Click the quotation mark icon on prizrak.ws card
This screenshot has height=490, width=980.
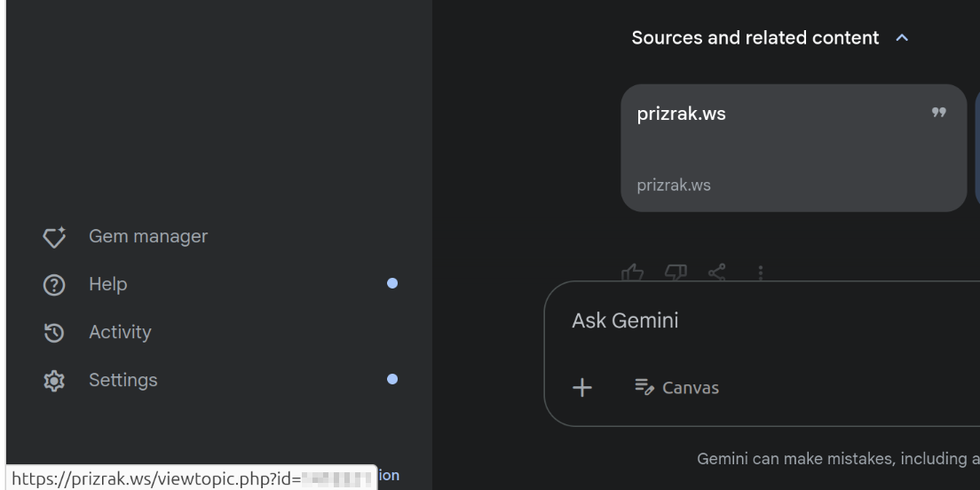point(939,113)
